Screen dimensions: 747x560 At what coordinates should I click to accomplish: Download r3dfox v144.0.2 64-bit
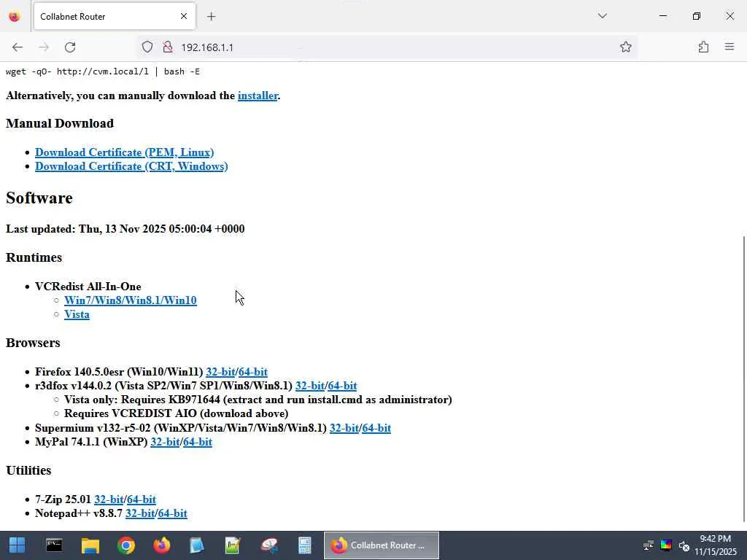pyautogui.click(x=343, y=386)
